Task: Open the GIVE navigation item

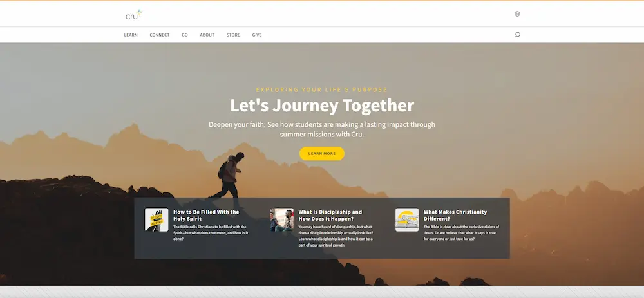Action: click(x=257, y=35)
